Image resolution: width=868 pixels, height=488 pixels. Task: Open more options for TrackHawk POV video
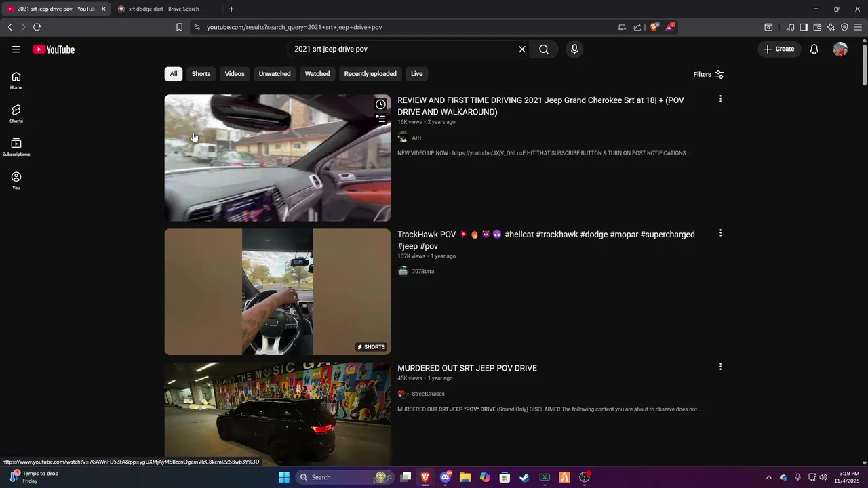(720, 233)
